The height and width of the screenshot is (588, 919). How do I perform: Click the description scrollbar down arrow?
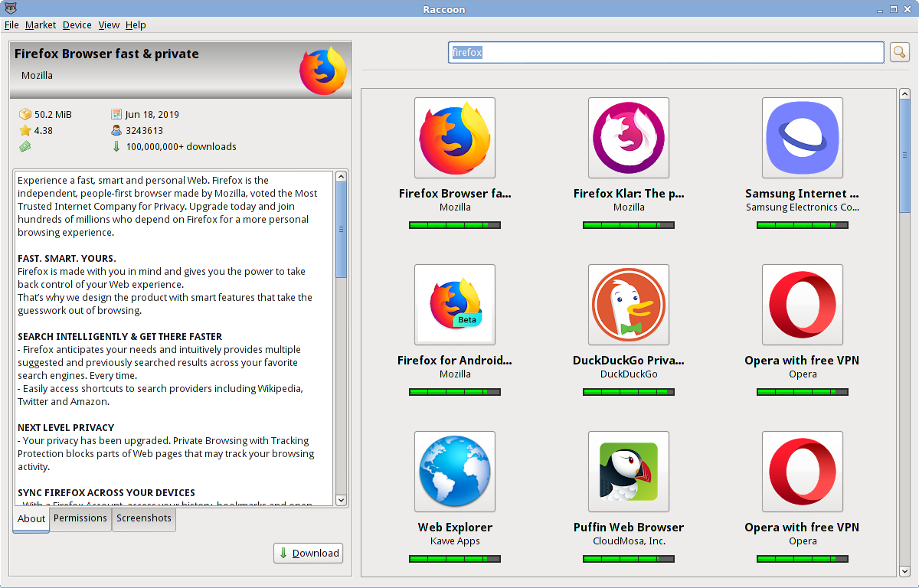pos(342,500)
